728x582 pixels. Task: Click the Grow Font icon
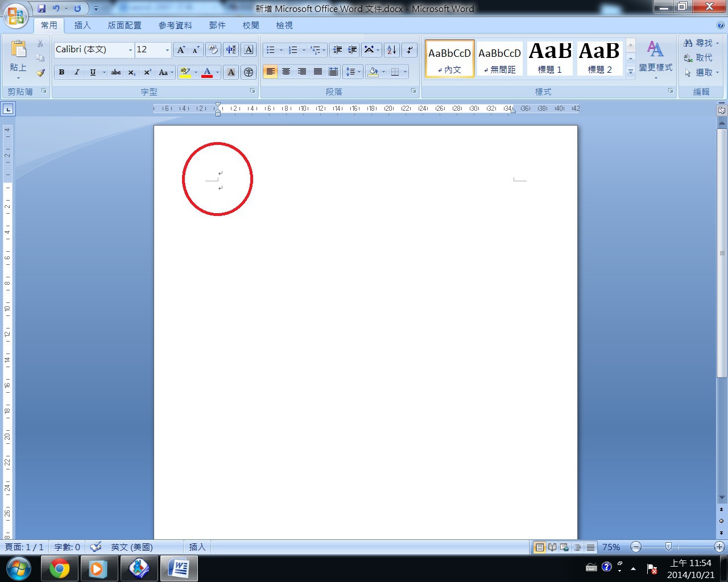[180, 50]
